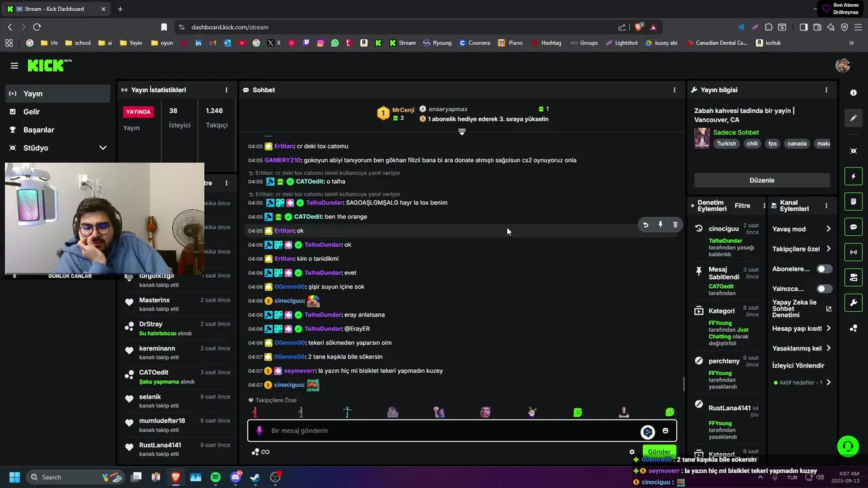The image size is (868, 488).
Task: Select Başarılar in the left sidebar
Action: pyautogui.click(x=58, y=129)
